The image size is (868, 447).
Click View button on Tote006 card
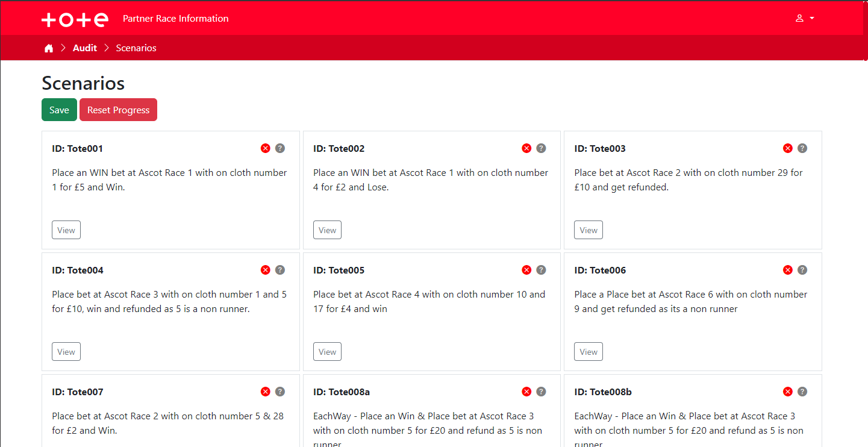pyautogui.click(x=589, y=352)
